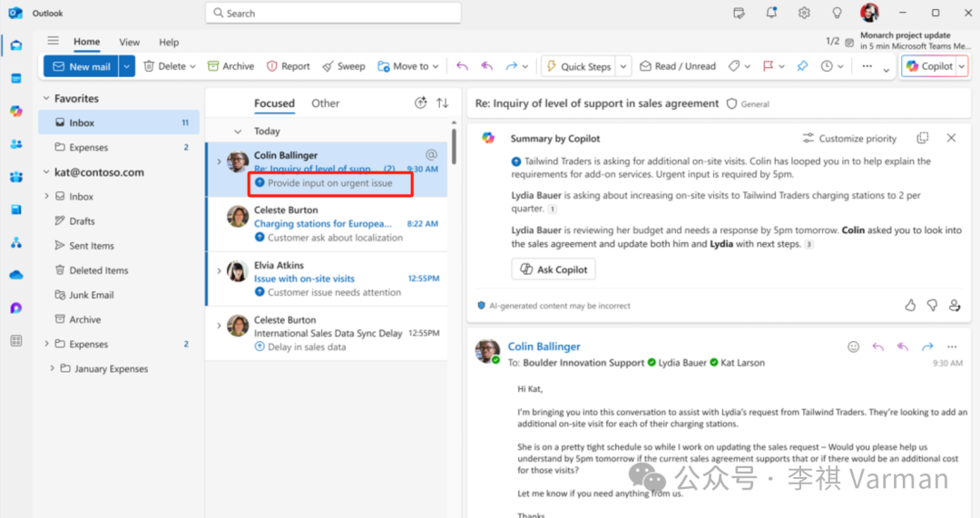Click the Ask Copilot button

click(x=554, y=269)
